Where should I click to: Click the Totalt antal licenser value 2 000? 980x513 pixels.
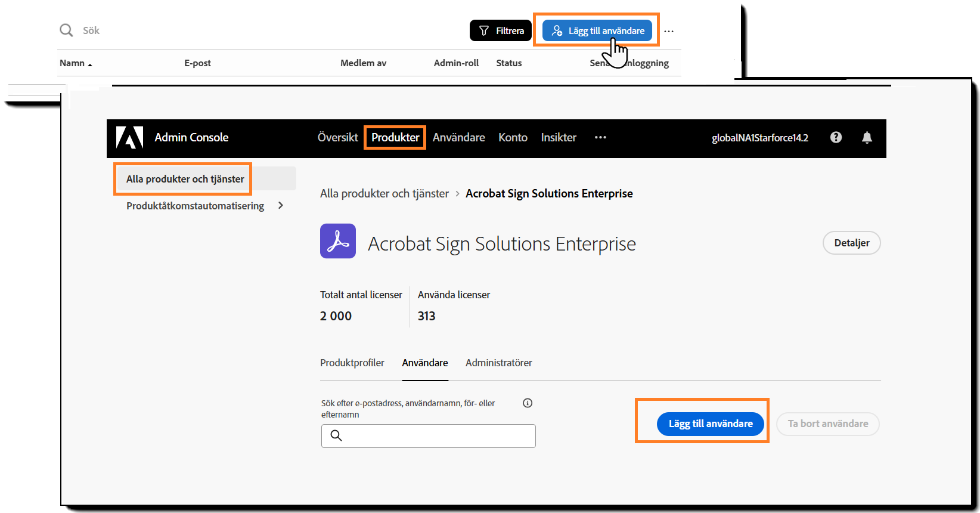coord(336,316)
